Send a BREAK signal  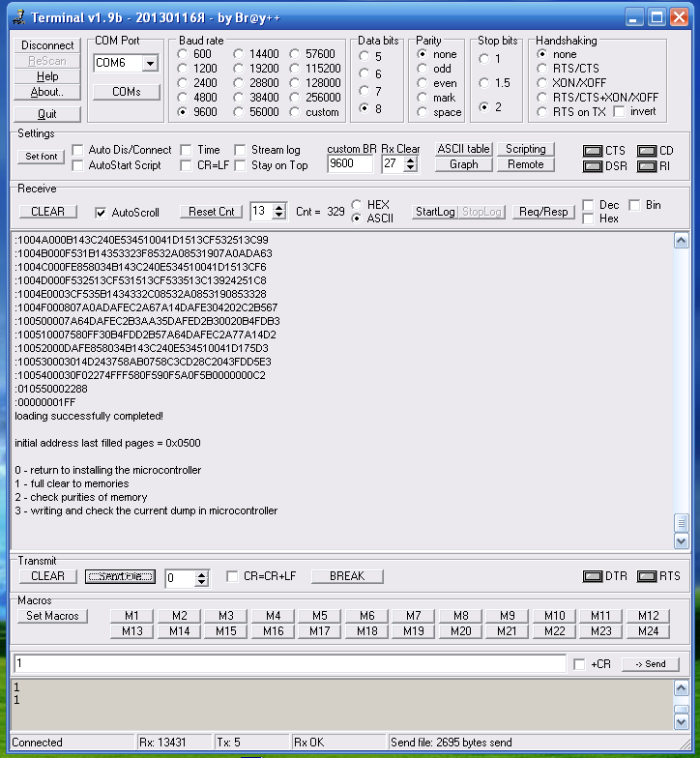347,576
